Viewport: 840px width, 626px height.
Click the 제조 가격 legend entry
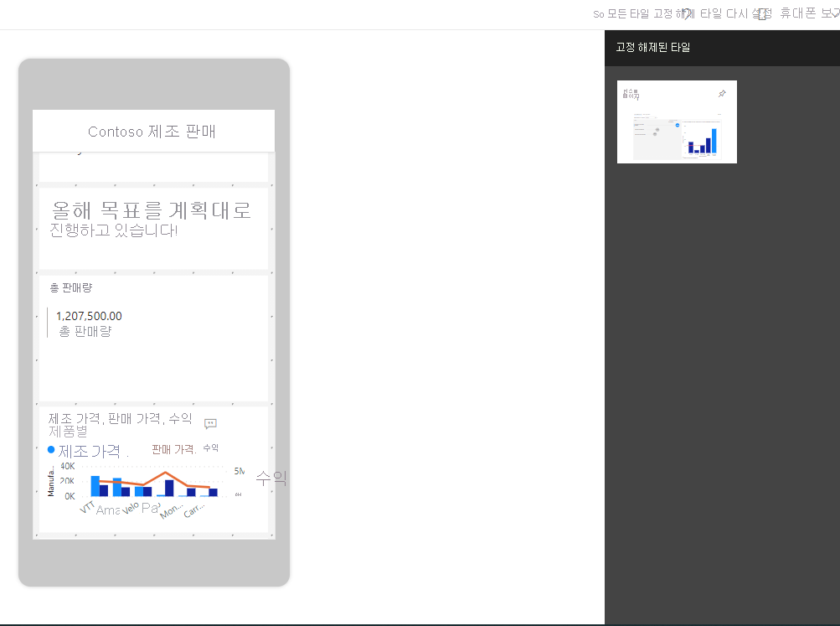89,452
